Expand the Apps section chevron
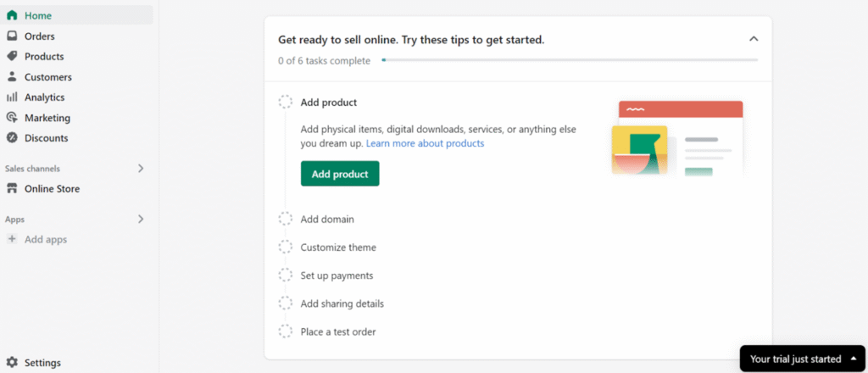Viewport: 868px width, 373px height. pos(141,220)
